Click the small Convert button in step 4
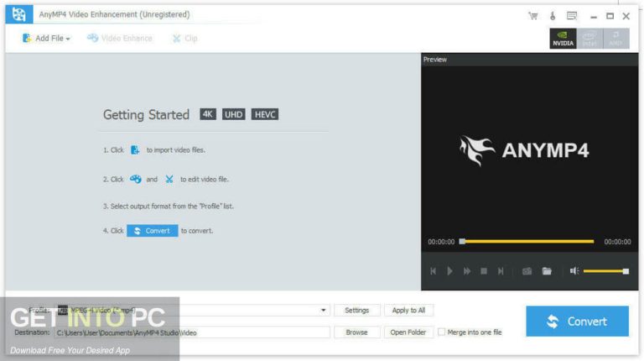The image size is (644, 361). click(153, 231)
